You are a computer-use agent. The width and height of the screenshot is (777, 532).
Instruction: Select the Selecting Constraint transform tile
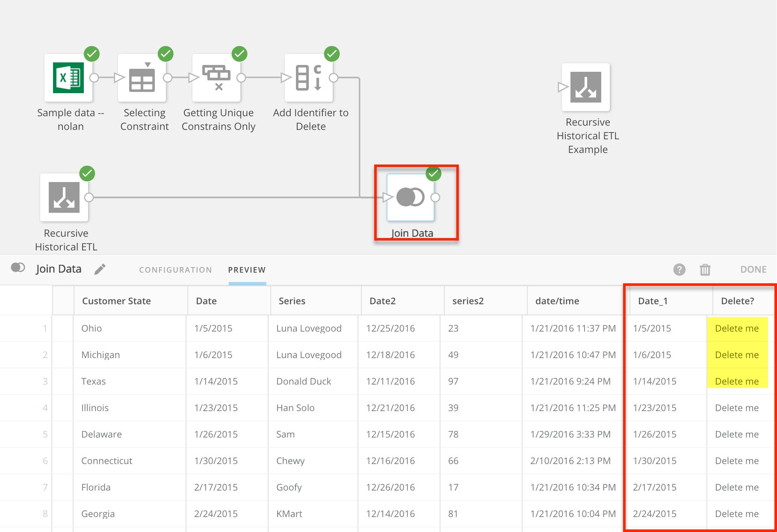coord(142,79)
